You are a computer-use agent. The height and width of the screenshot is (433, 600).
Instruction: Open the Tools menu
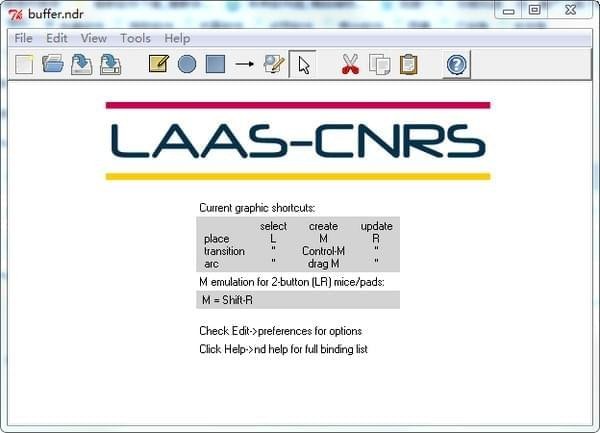pyautogui.click(x=135, y=38)
